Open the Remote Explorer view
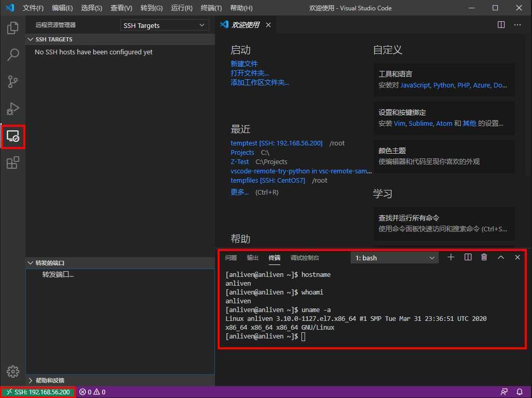Image resolution: width=532 pixels, height=398 pixels. coord(13,136)
